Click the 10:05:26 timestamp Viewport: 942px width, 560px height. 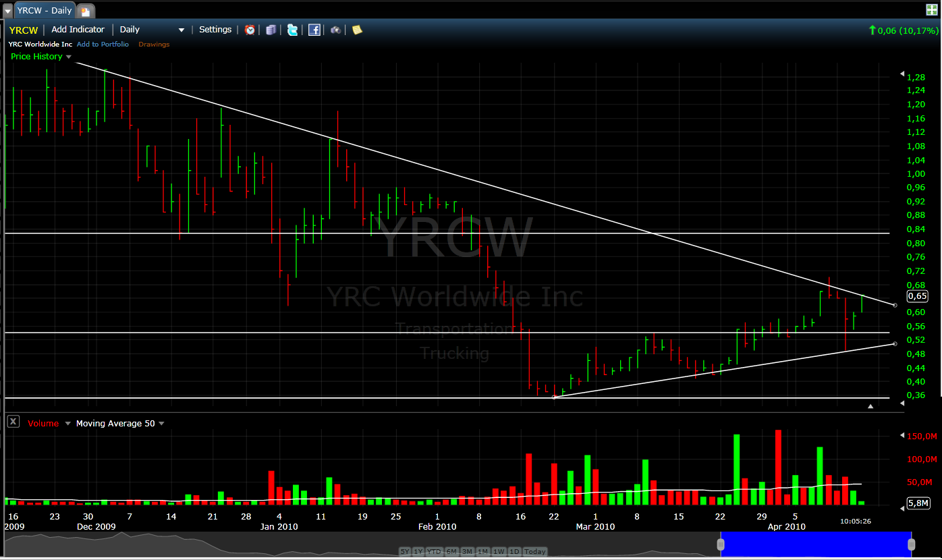pos(856,522)
